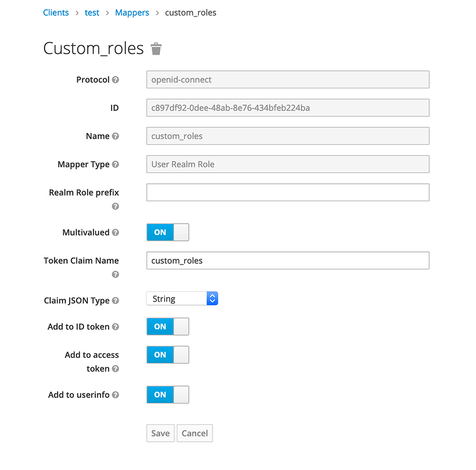Show help tooltip for Name field

coord(115,136)
